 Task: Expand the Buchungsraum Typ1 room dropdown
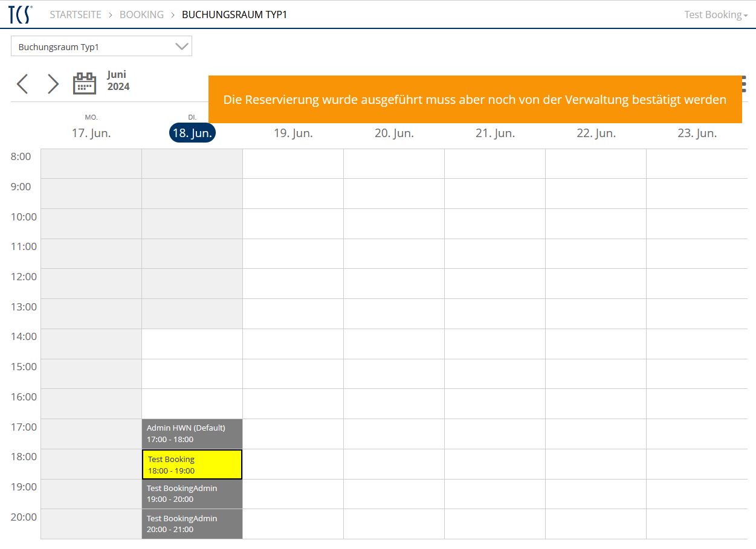pos(102,47)
